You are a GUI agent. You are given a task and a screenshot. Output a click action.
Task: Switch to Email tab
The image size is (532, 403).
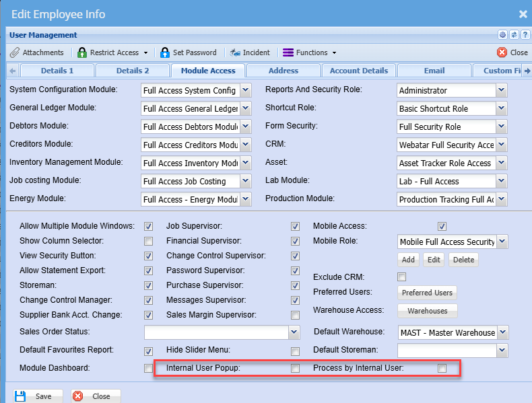(434, 71)
